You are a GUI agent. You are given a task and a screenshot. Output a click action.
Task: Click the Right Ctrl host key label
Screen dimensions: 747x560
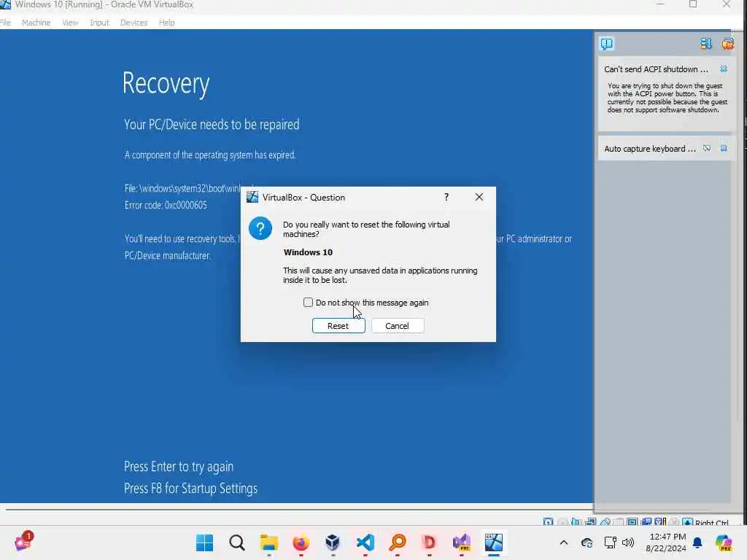711,522
